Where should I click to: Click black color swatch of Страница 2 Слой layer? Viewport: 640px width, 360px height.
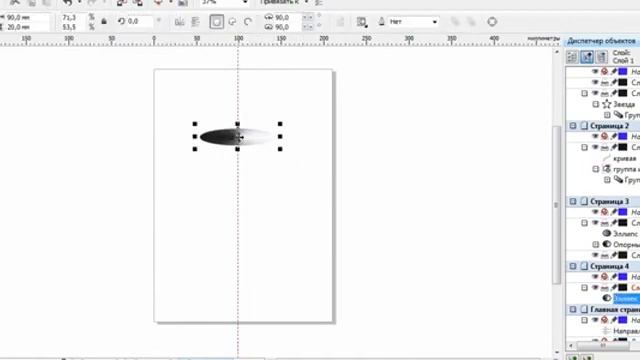click(x=623, y=147)
